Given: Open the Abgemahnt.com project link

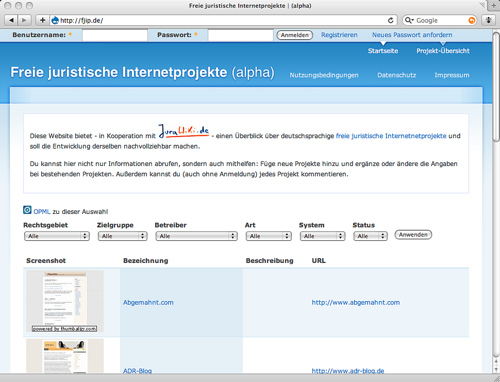Looking at the screenshot, I should point(148,302).
